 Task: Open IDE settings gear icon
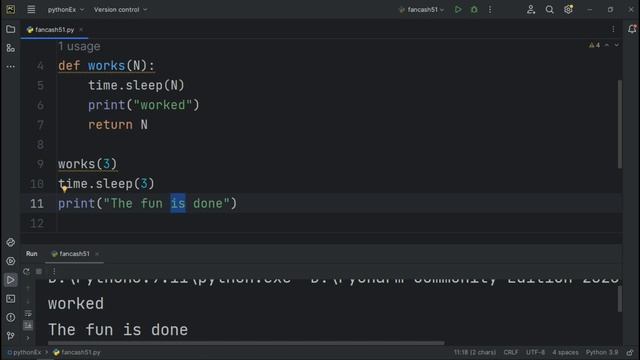(568, 9)
